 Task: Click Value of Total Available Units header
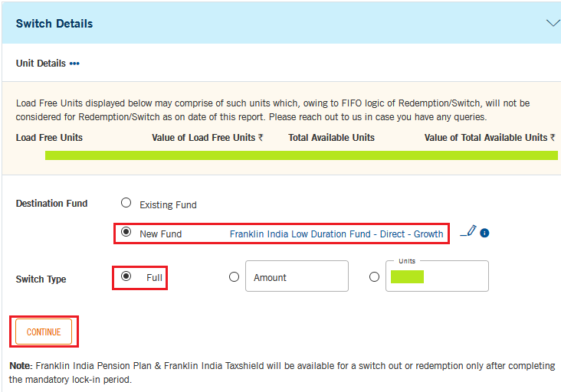[x=490, y=138]
